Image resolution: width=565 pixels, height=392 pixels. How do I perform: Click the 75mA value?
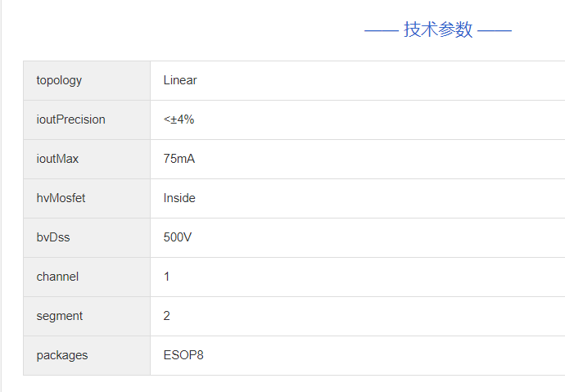(x=179, y=159)
